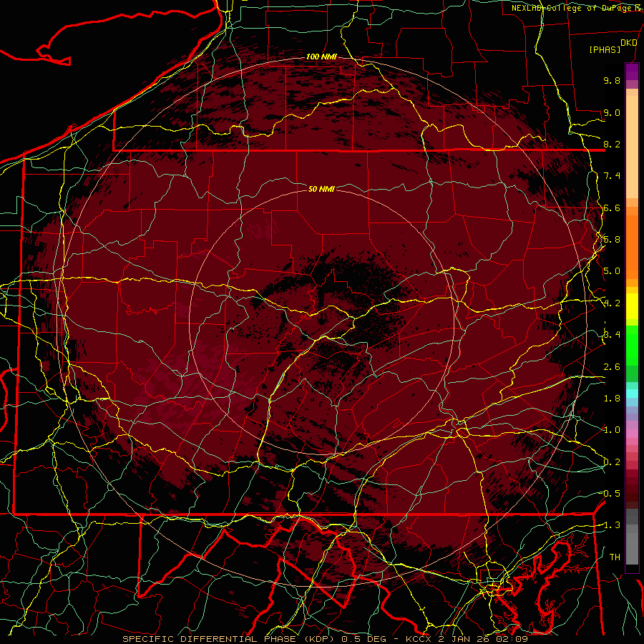This screenshot has height=644, width=644.
Task: Select the 6.6 scale value
Action: (x=612, y=208)
